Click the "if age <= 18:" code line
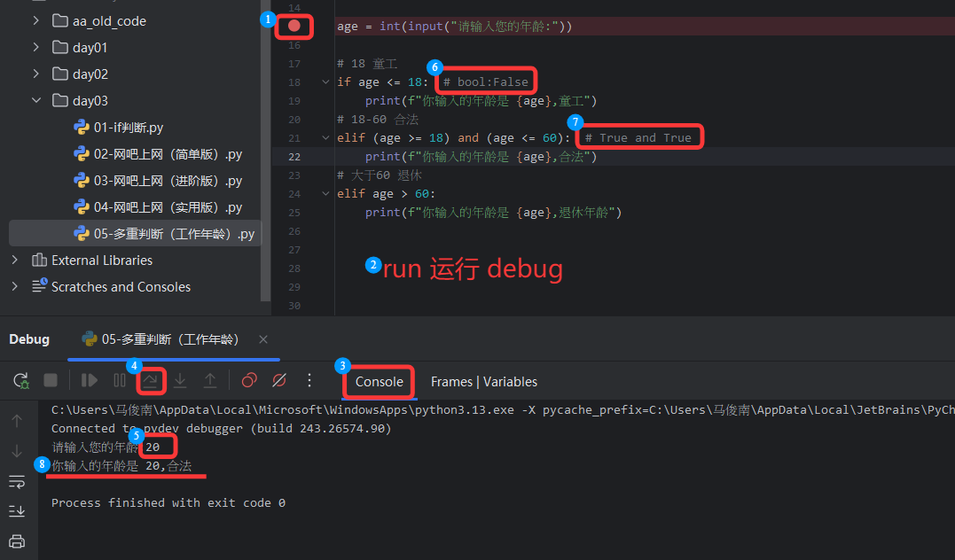This screenshot has width=955, height=560. click(x=382, y=82)
